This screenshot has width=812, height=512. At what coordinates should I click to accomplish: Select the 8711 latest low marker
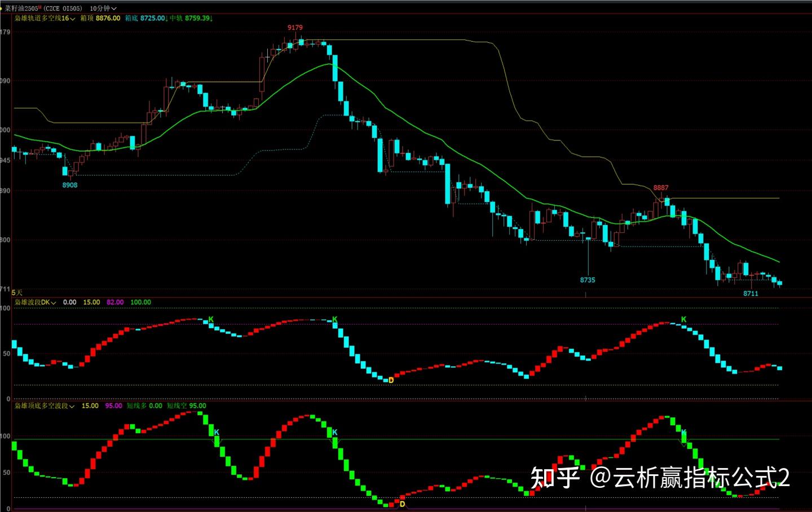(751, 293)
